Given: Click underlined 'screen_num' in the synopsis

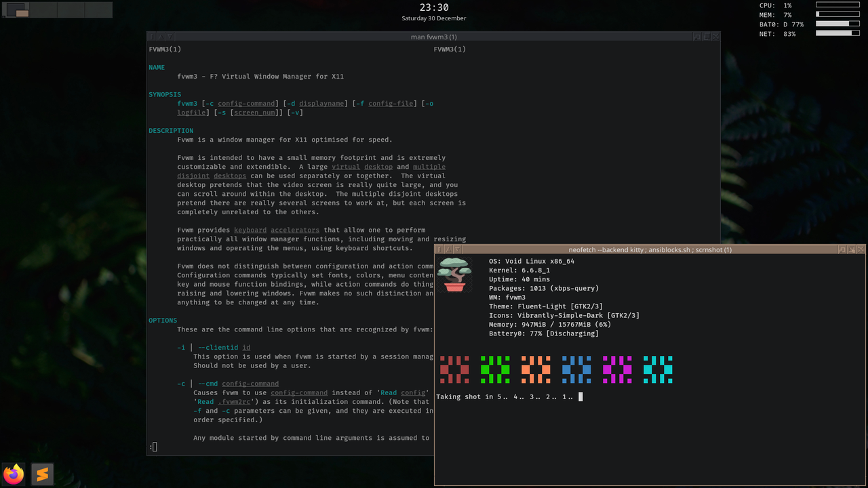Looking at the screenshot, I should tap(254, 113).
